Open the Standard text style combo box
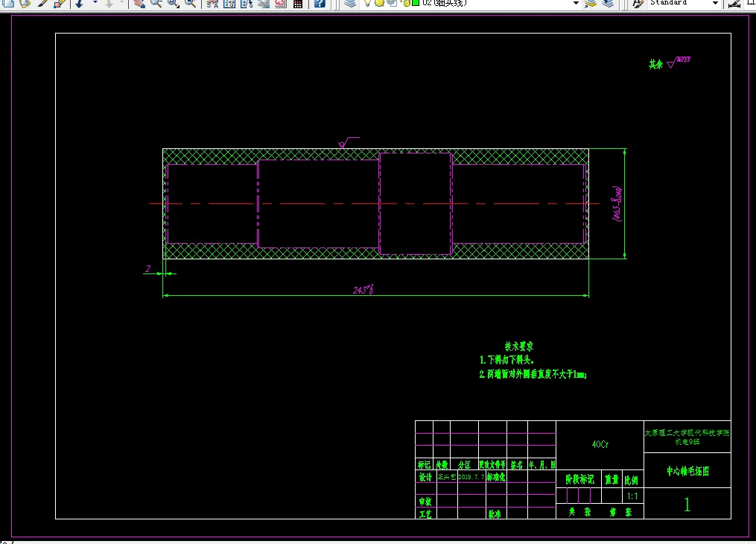 pyautogui.click(x=684, y=3)
